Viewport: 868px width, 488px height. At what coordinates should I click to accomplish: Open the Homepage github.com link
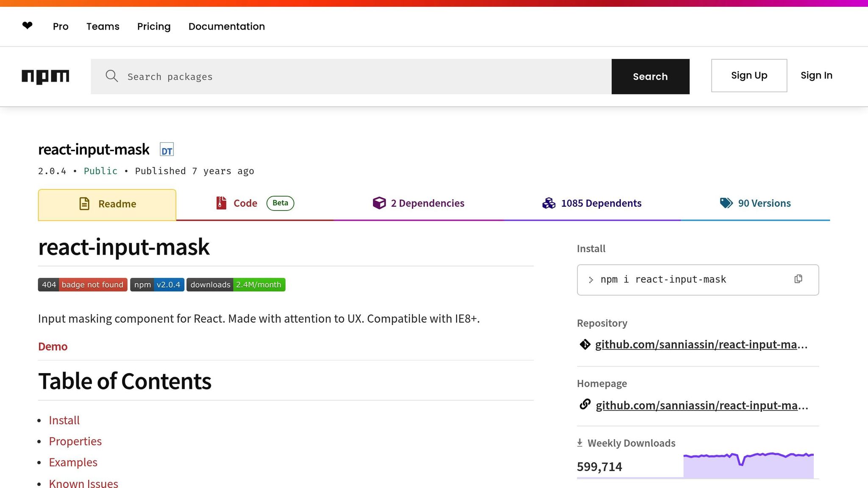(x=702, y=405)
